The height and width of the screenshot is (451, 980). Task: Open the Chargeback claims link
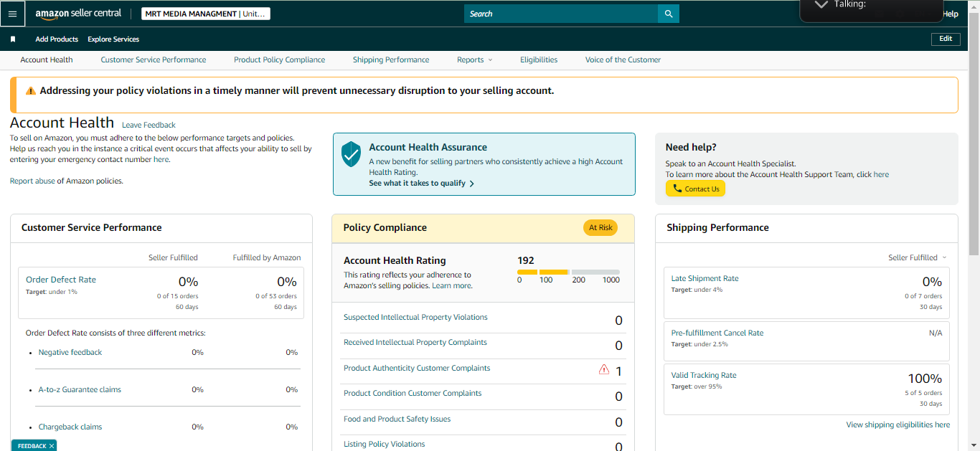pyautogui.click(x=70, y=427)
